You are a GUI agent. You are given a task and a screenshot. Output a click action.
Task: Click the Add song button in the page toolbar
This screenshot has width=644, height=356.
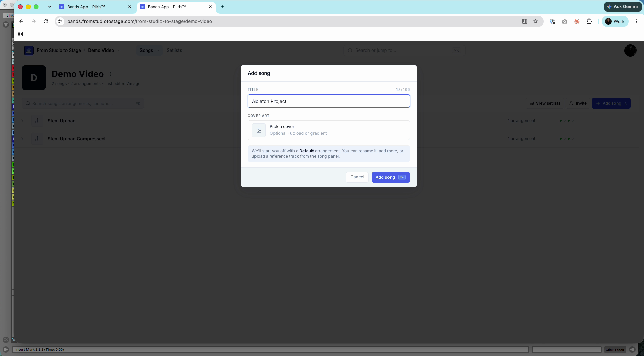point(611,103)
